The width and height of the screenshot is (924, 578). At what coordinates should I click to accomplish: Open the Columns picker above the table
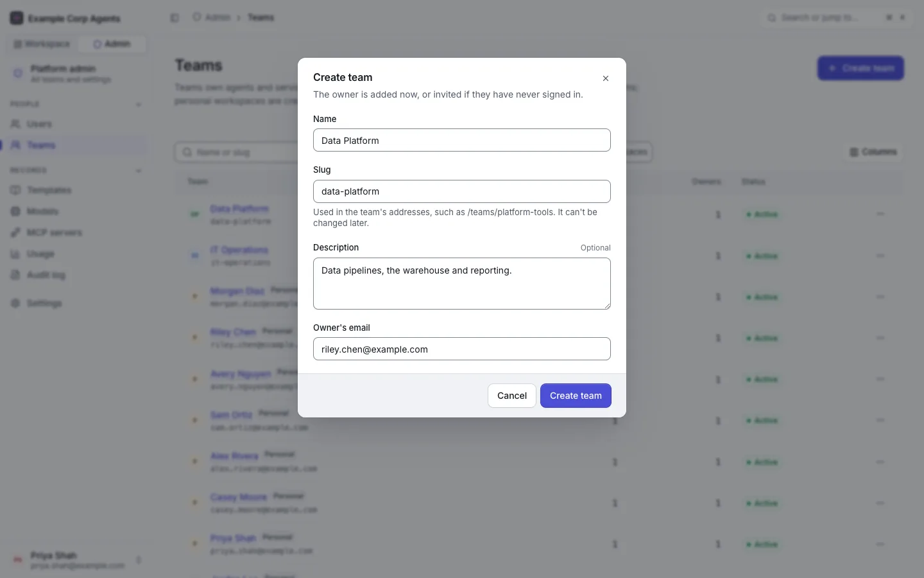(x=873, y=152)
